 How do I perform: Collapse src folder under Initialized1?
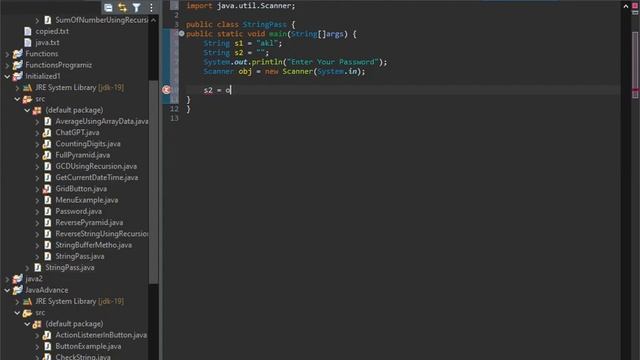(x=17, y=99)
